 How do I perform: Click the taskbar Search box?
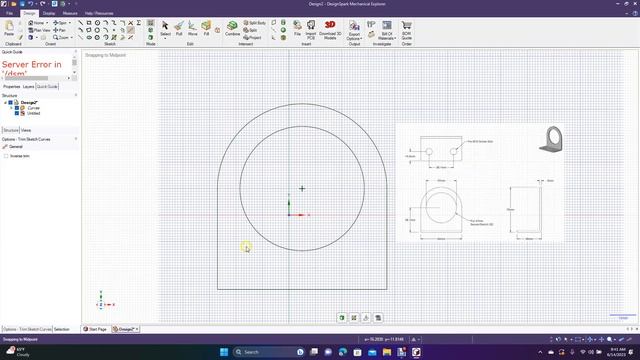pos(269,352)
